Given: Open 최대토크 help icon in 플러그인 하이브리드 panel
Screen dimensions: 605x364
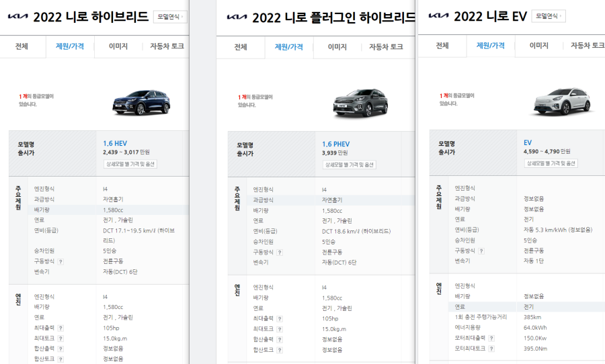Looking at the screenshot, I should click(280, 329).
